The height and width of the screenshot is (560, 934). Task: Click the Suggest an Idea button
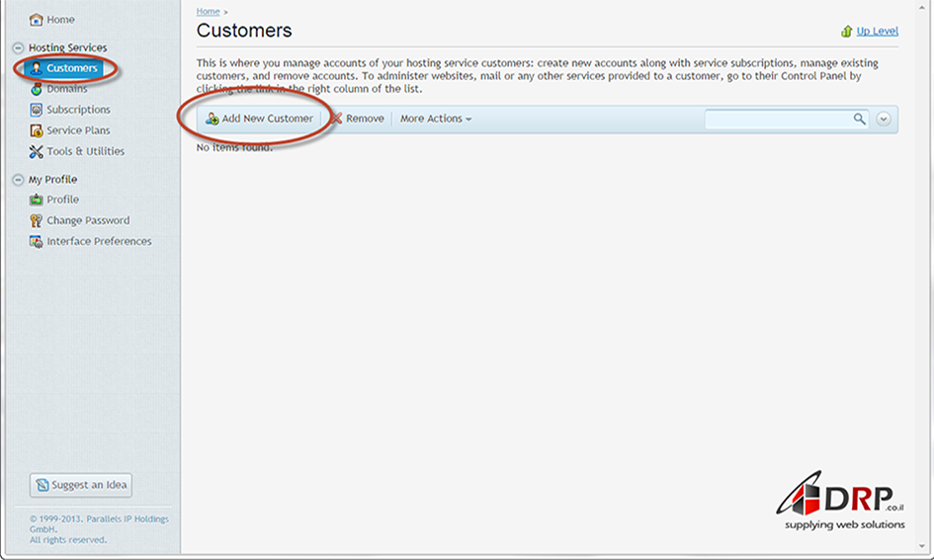(x=80, y=485)
